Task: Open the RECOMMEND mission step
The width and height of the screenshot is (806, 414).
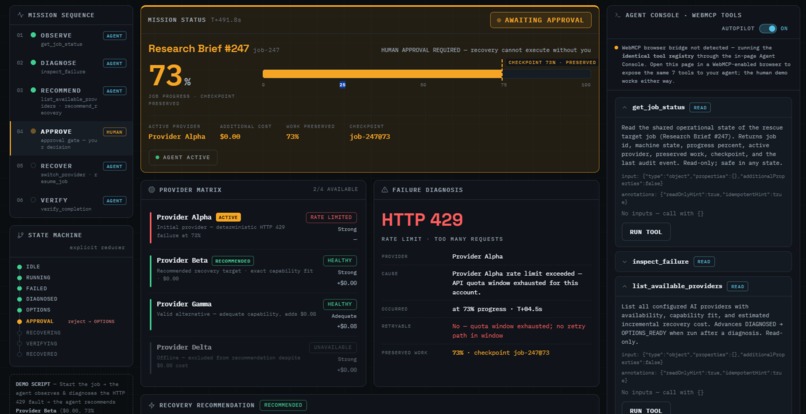Action: [71, 101]
